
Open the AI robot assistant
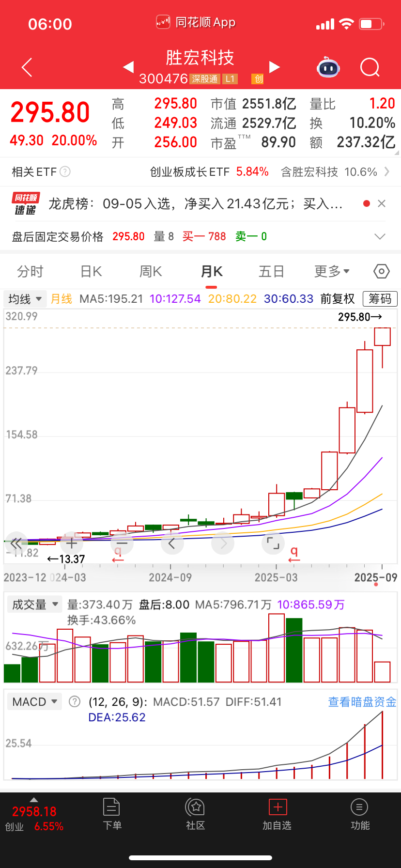pos(328,67)
